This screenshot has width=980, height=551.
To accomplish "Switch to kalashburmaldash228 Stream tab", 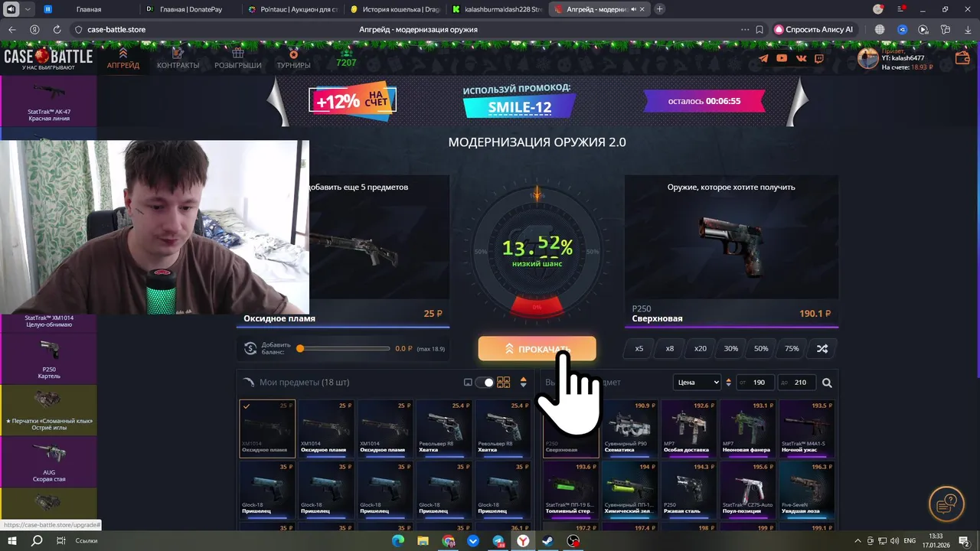I will 497,9.
